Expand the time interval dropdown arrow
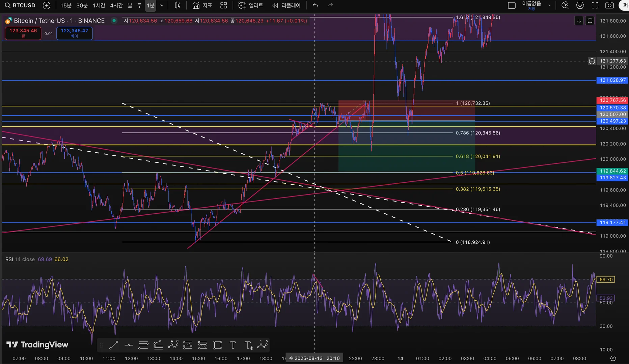629x364 pixels. click(x=162, y=5)
